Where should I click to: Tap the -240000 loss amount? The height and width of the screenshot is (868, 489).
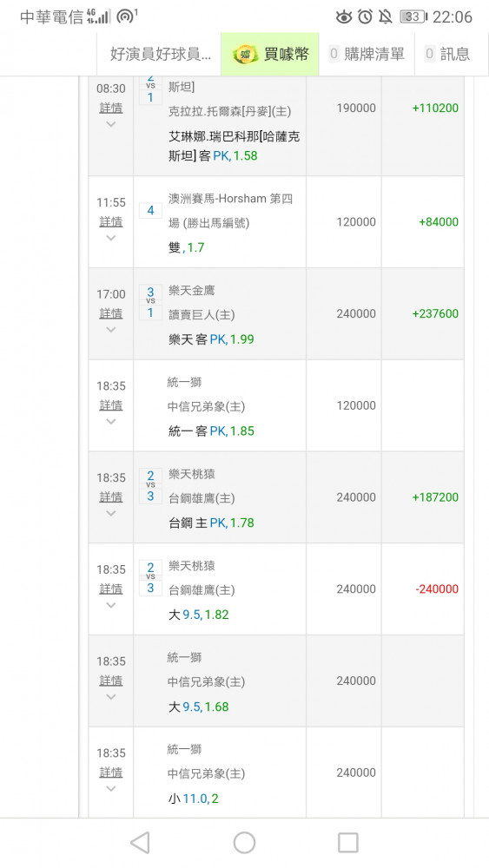pos(437,589)
